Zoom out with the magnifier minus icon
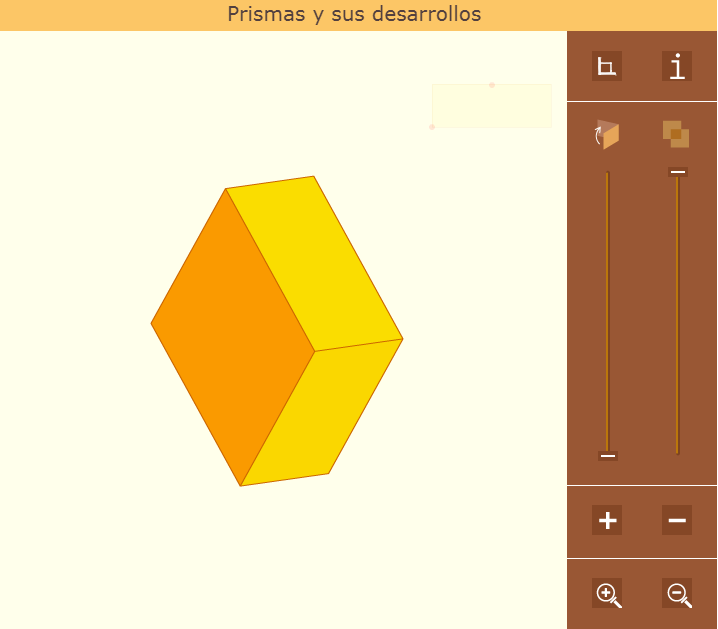This screenshot has width=718, height=629. tap(678, 594)
